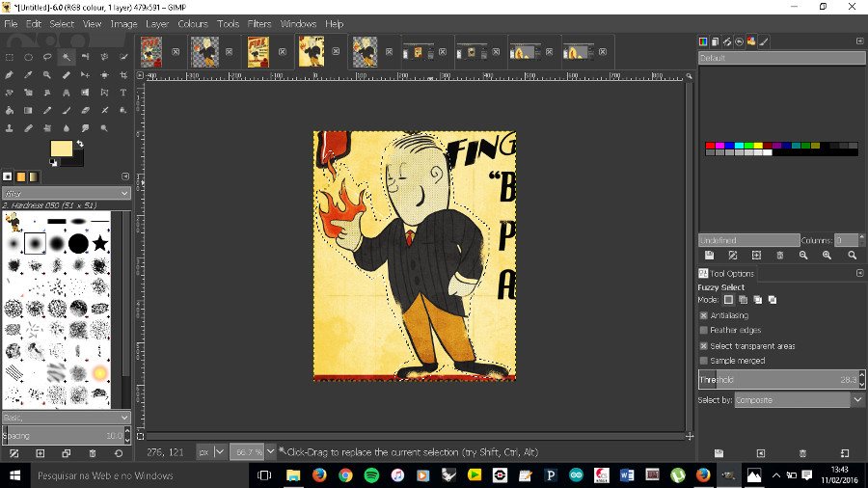Select the Ellipse Select tool

pos(28,57)
